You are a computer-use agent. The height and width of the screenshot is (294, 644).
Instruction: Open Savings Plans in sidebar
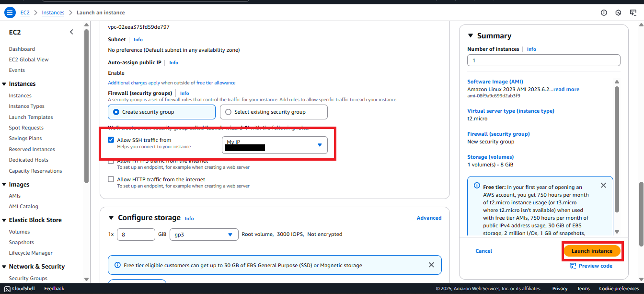coord(25,138)
